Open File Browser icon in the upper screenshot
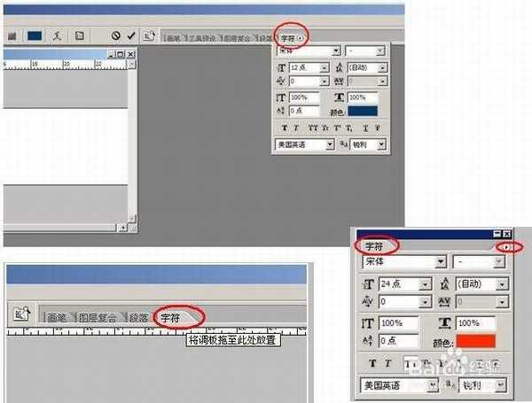This screenshot has height=403, width=532. 149,35
